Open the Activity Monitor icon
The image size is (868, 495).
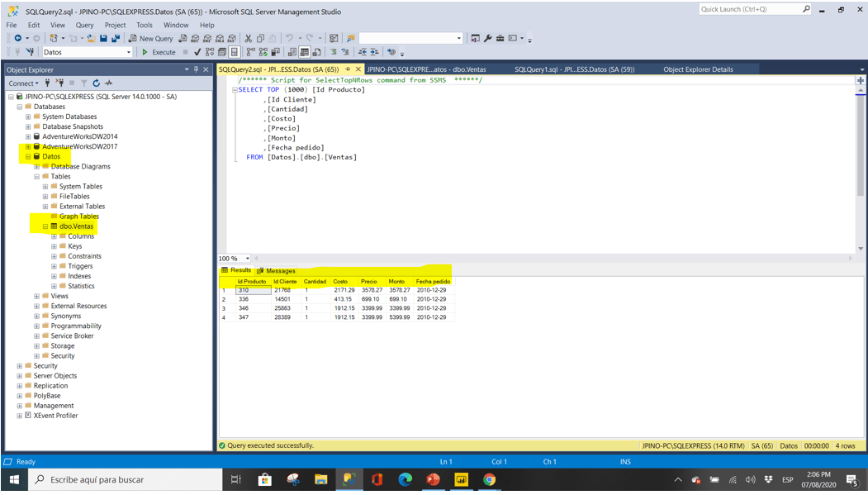109,83
